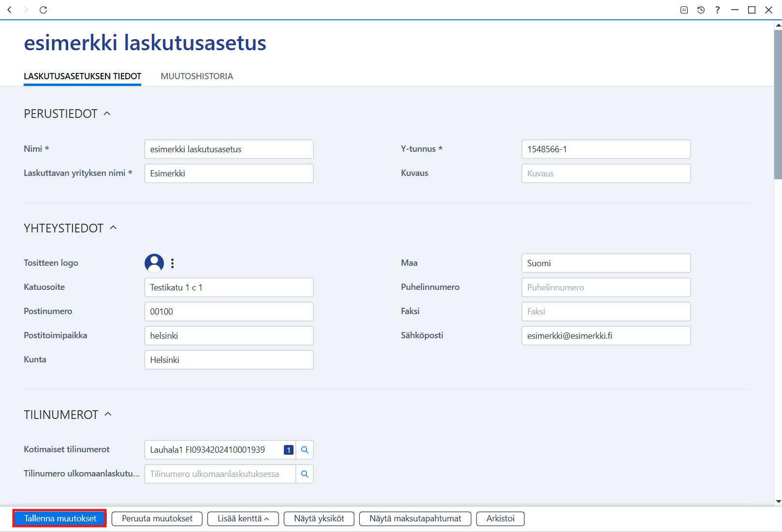Screen dimensions: 782x532
Task: Collapse the PERUSTIEDOT section
Action: click(107, 114)
